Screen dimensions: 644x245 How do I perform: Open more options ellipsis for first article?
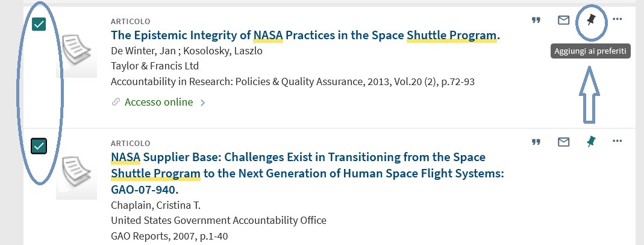click(x=617, y=19)
